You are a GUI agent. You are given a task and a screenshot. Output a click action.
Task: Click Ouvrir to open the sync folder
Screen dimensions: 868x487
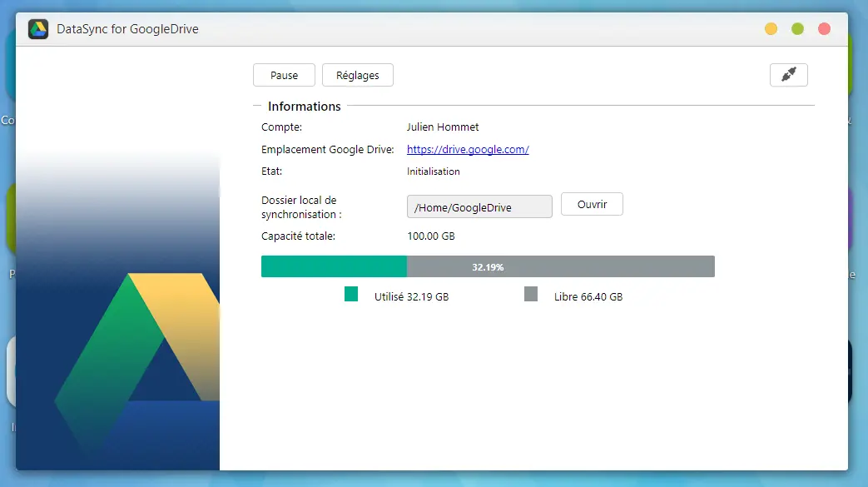click(x=591, y=204)
